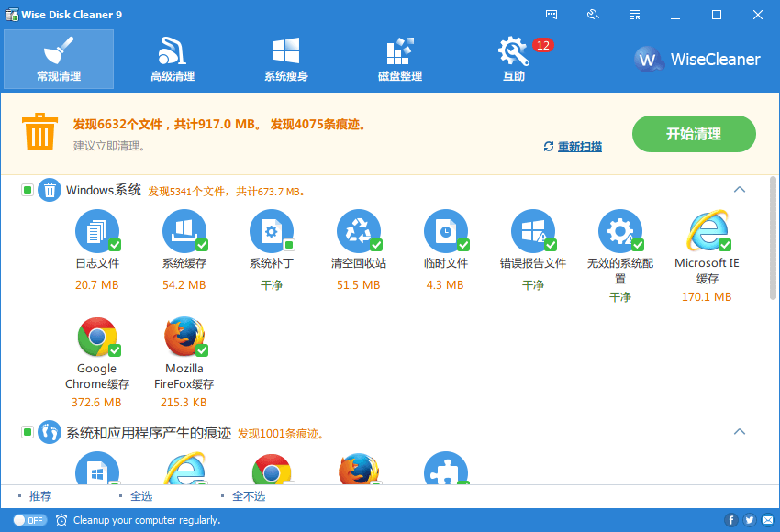Select the 系统补丁 icon

(272, 231)
